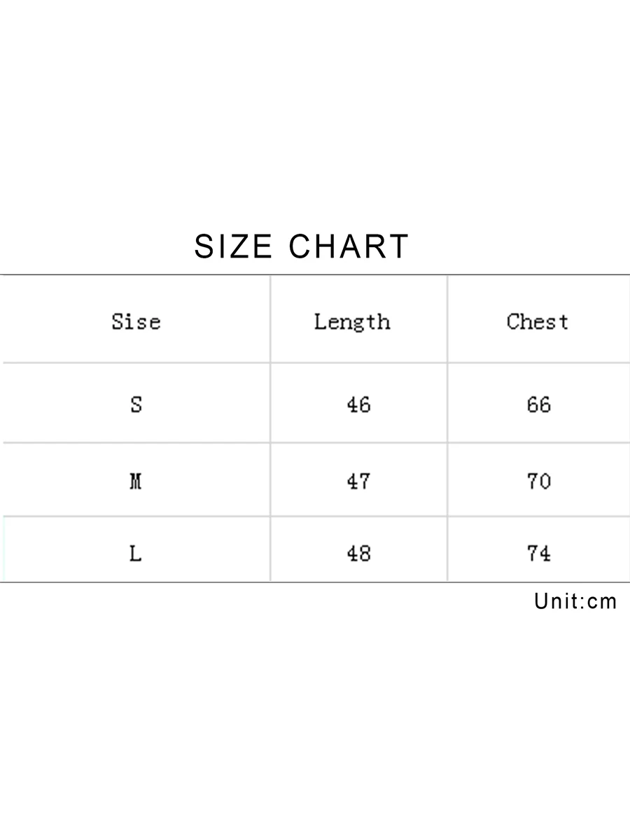The image size is (630, 840).
Task: Select the Chest column header
Action: 538,321
